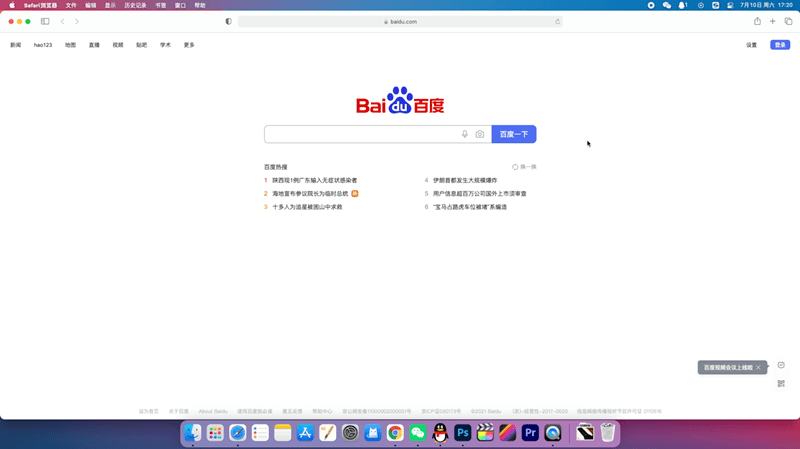
Task: Open Chrome from the Dock
Action: pyautogui.click(x=395, y=433)
